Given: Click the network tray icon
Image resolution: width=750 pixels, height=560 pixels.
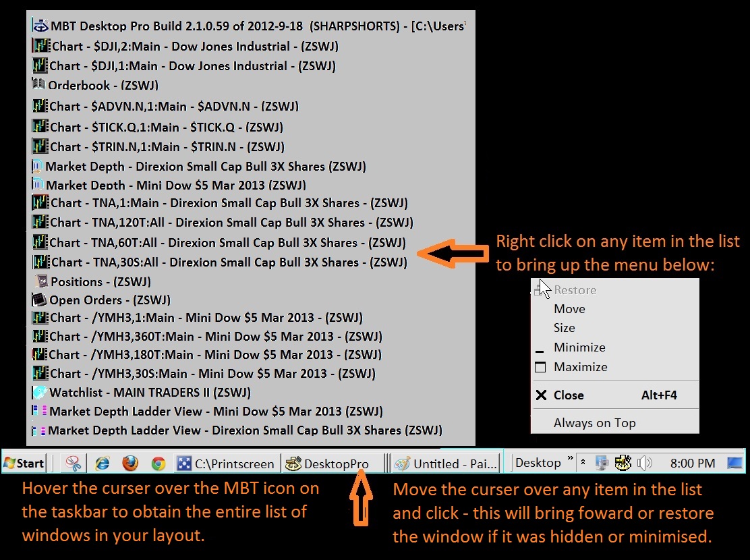Looking at the screenshot, I should tap(602, 463).
